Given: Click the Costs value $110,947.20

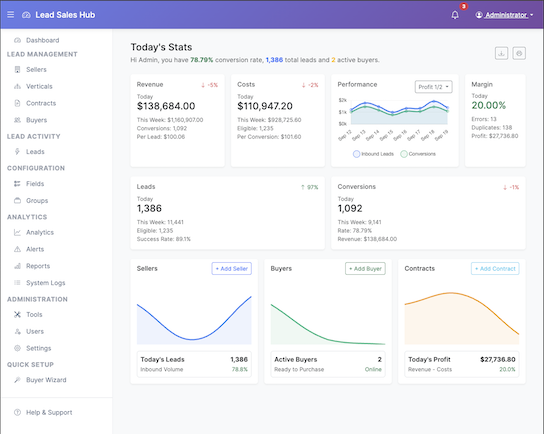Looking at the screenshot, I should coord(265,106).
